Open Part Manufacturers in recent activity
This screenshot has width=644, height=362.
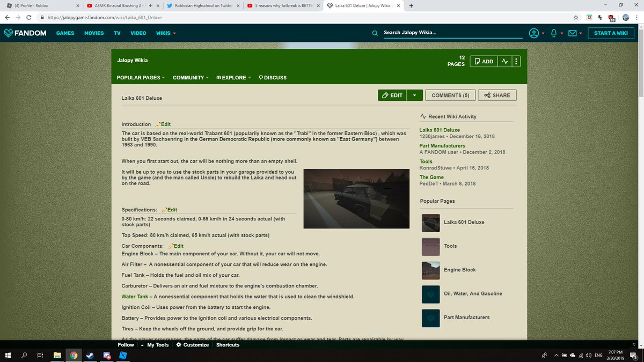point(442,146)
